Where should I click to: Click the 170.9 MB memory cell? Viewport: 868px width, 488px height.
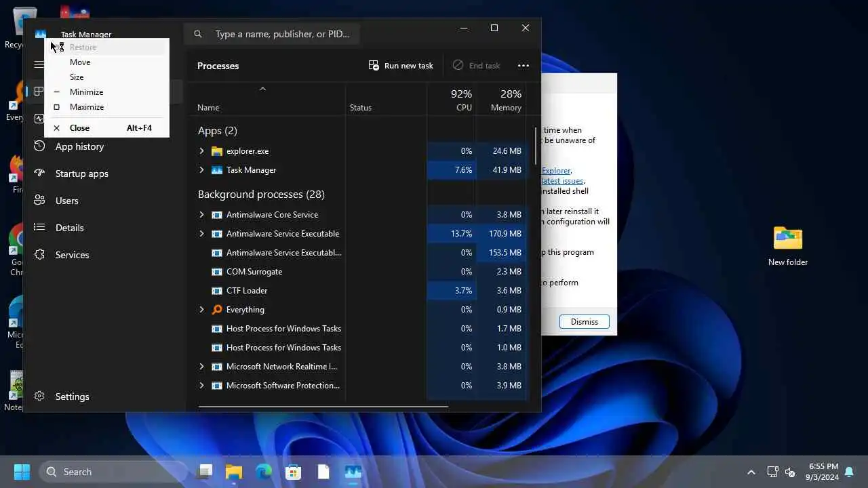point(501,234)
